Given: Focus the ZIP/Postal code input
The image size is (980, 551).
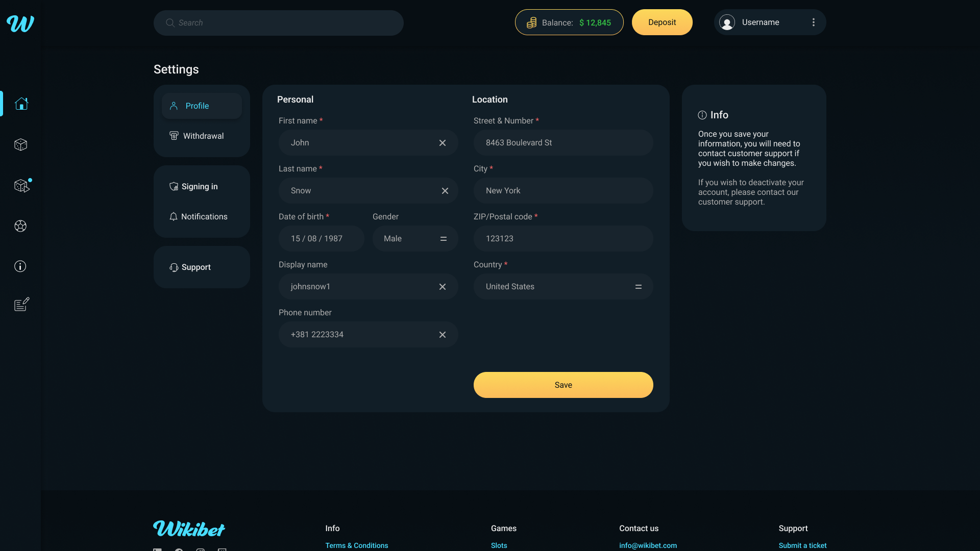Looking at the screenshot, I should point(563,239).
